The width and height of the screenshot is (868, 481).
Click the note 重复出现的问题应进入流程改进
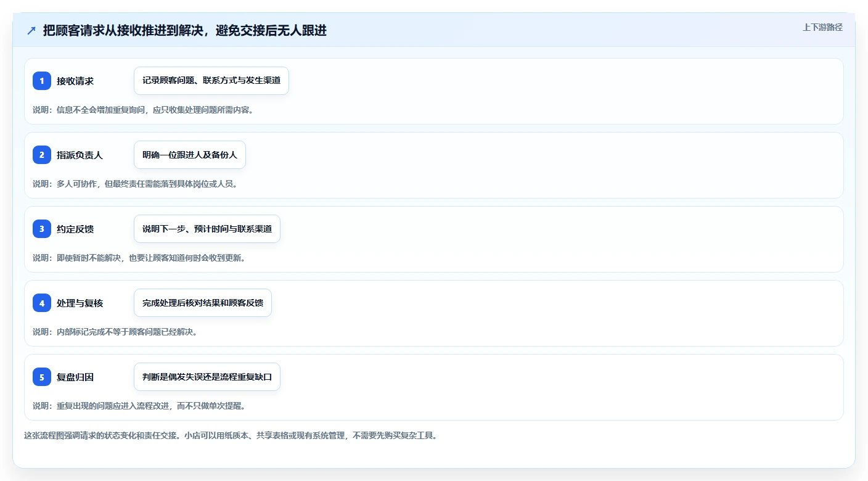click(139, 406)
